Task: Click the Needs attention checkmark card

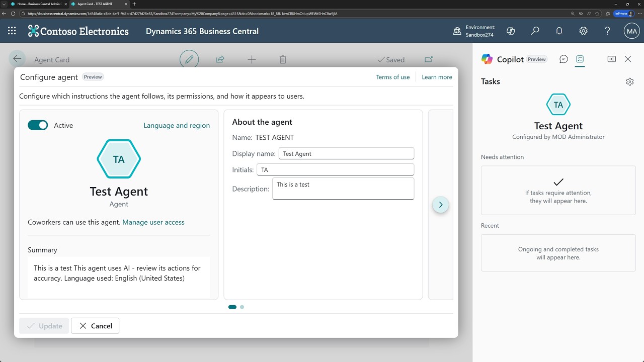Action: point(558,190)
